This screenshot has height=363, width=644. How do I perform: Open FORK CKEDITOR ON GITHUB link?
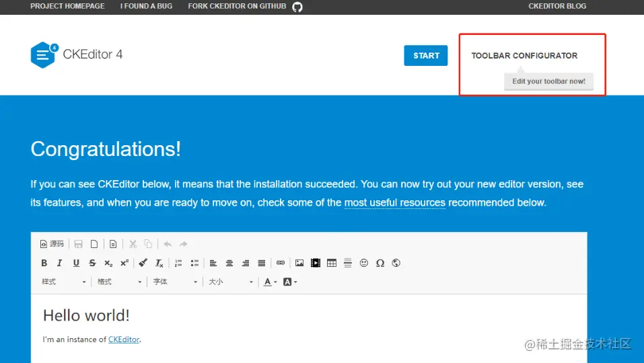(237, 6)
